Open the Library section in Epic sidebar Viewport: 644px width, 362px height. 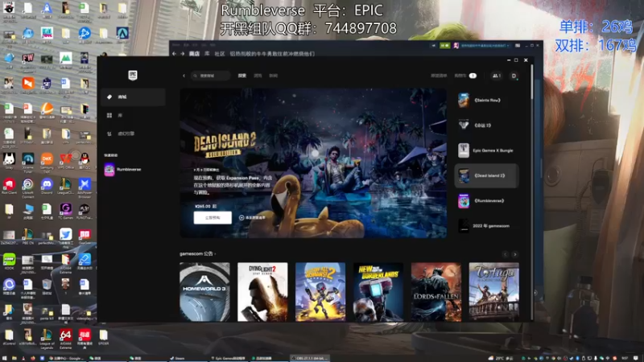coord(133,115)
